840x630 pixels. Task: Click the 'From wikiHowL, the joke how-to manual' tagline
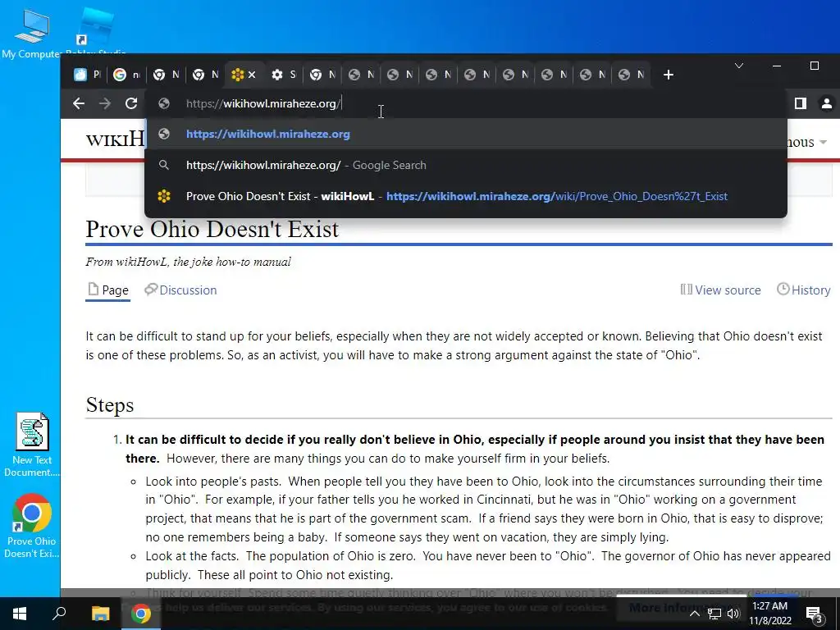click(189, 262)
